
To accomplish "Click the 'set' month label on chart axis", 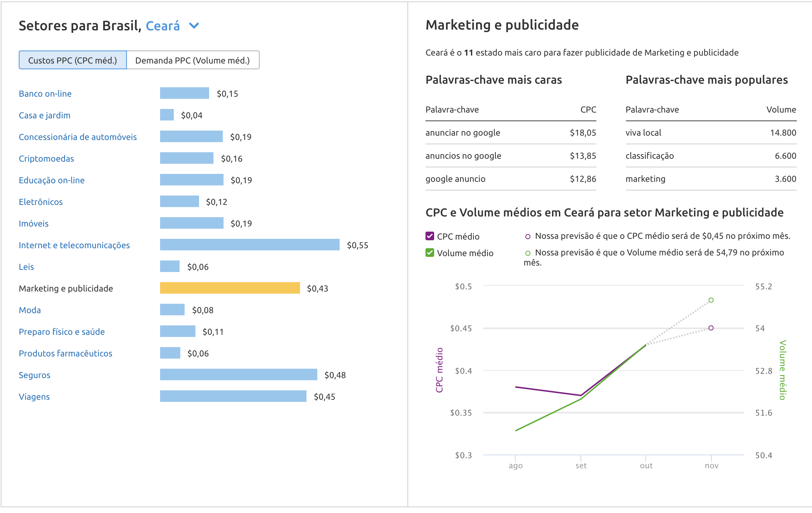I will 581,466.
